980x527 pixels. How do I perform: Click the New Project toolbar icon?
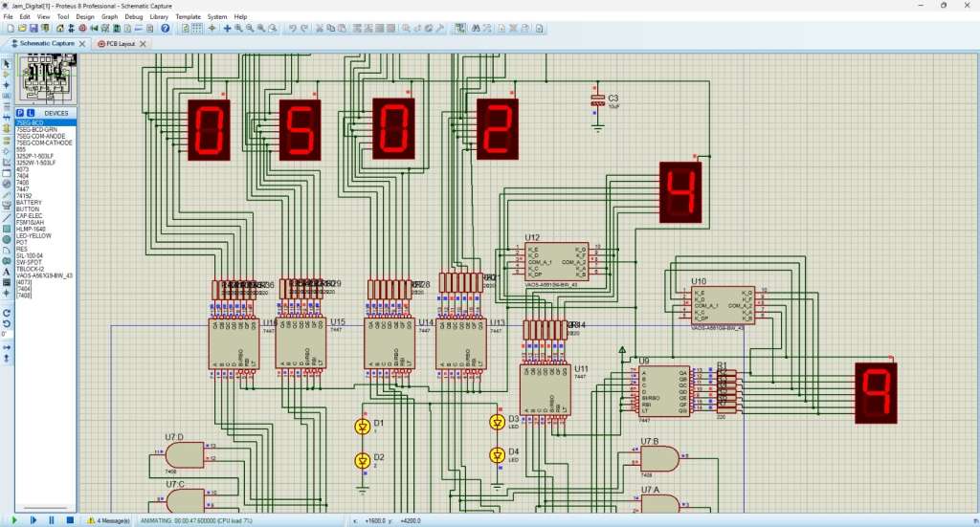[11, 28]
